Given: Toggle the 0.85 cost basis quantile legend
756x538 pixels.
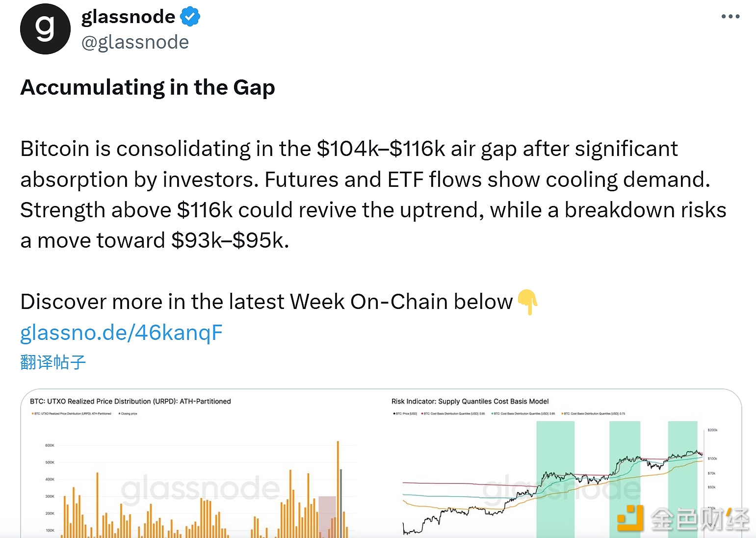Looking at the screenshot, I should 523,413.
